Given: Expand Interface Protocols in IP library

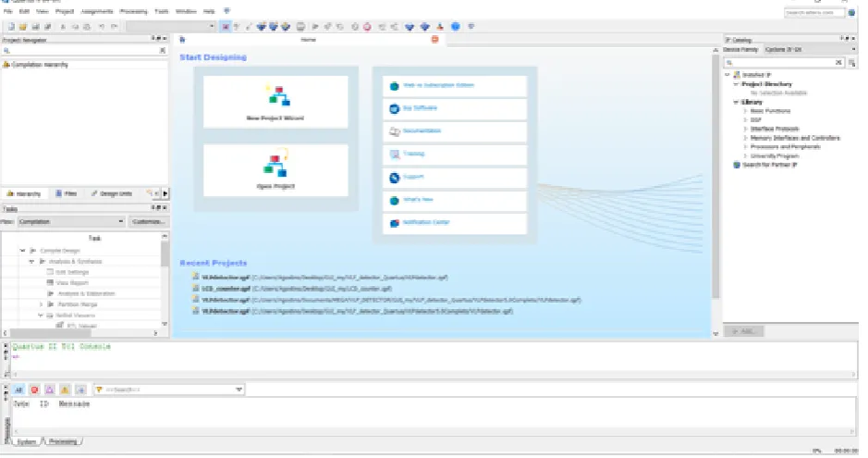Looking at the screenshot, I should tap(745, 129).
